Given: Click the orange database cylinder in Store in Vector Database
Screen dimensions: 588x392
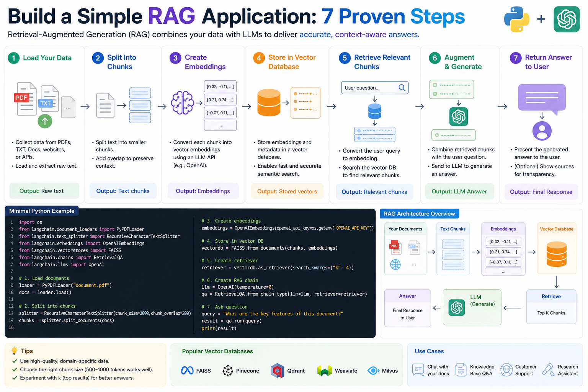Looking at the screenshot, I should (x=269, y=102).
